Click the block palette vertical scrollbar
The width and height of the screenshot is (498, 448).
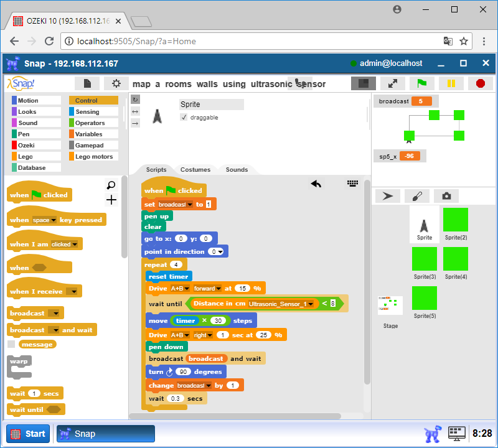(x=124, y=217)
